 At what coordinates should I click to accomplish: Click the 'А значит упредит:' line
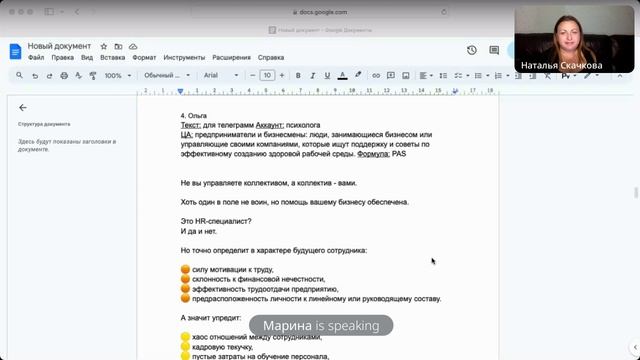[211, 318]
